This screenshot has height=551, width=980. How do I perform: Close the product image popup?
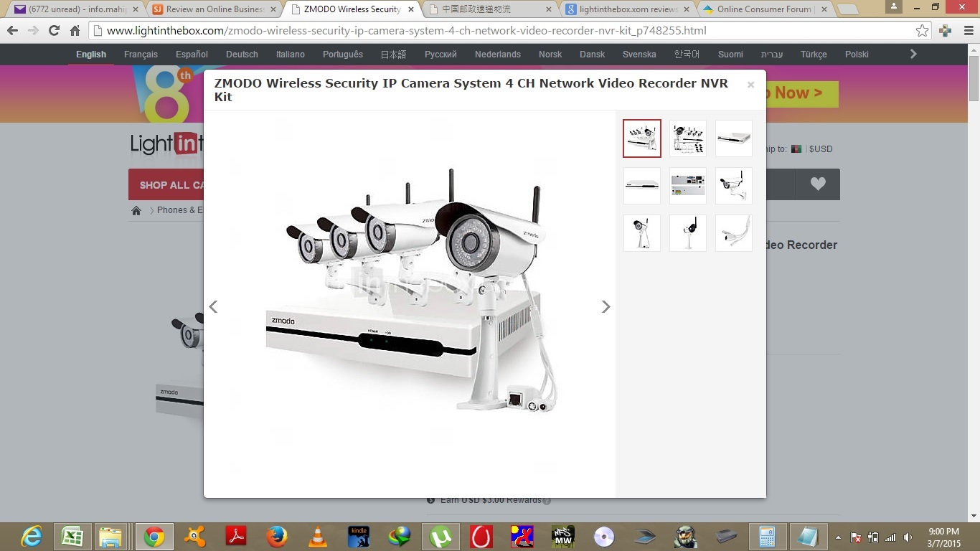pyautogui.click(x=750, y=85)
